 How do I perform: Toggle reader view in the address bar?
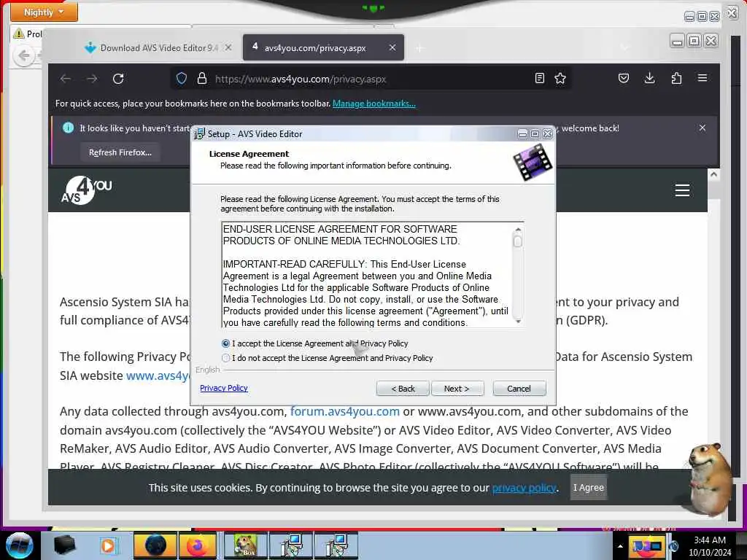(539, 78)
